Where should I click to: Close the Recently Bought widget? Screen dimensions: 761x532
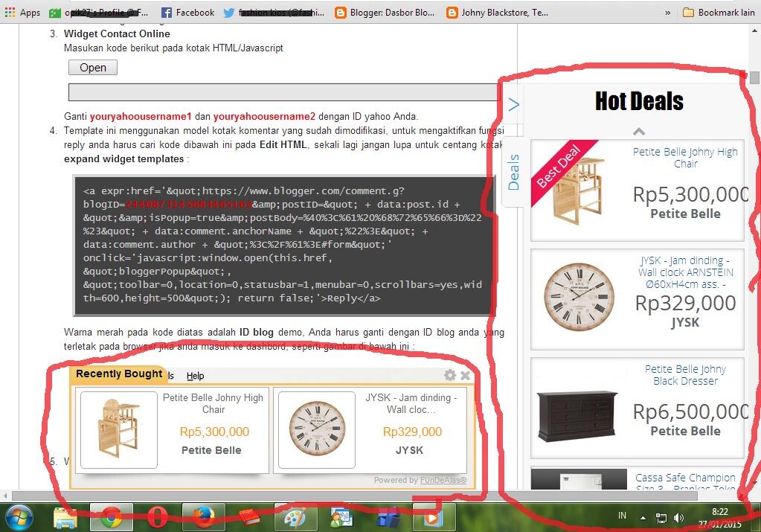465,375
